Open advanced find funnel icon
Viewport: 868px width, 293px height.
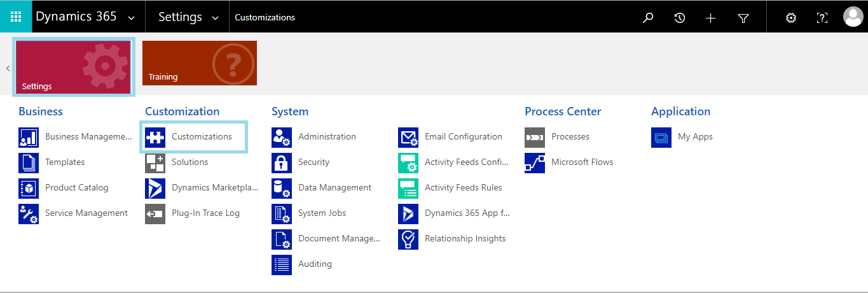click(x=743, y=18)
